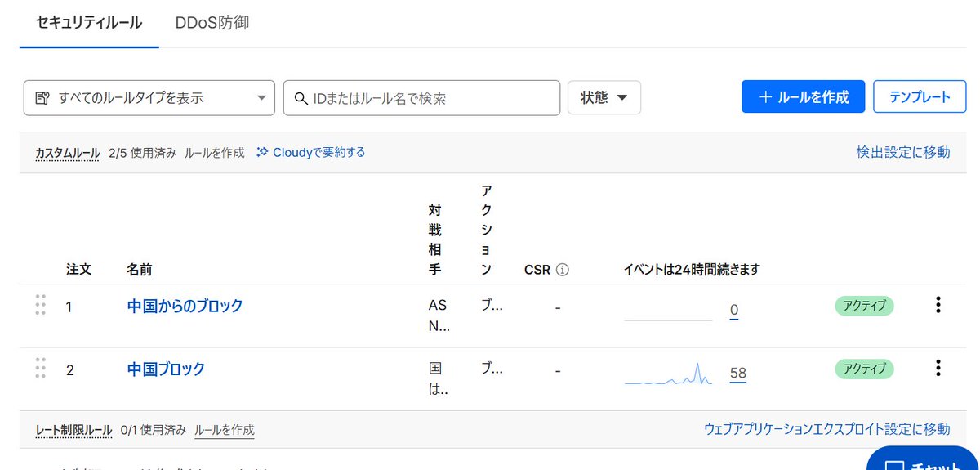This screenshot has width=980, height=470.
Task: Click the CSR info icon
Action: point(562,269)
